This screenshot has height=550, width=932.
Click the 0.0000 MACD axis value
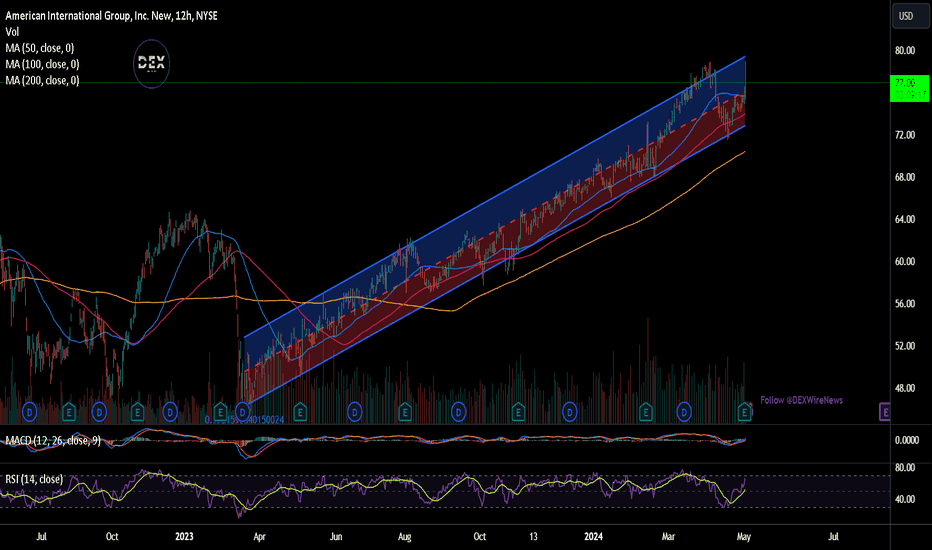907,441
